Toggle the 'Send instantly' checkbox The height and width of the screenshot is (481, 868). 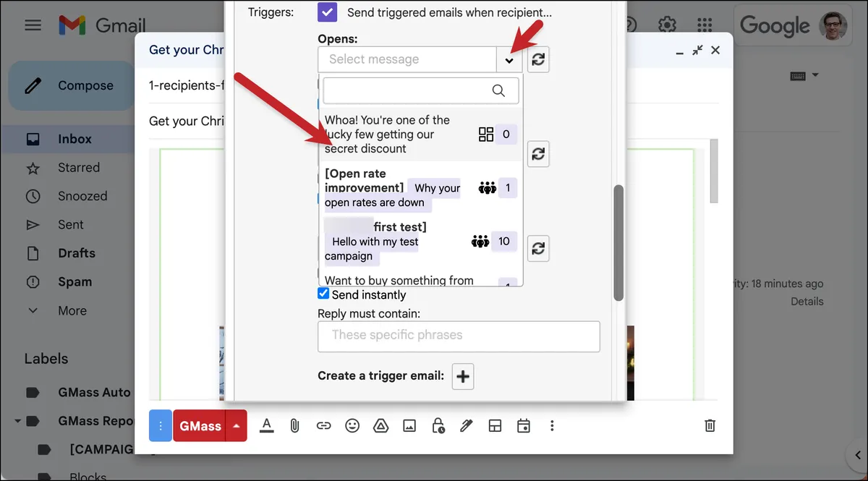pyautogui.click(x=323, y=294)
